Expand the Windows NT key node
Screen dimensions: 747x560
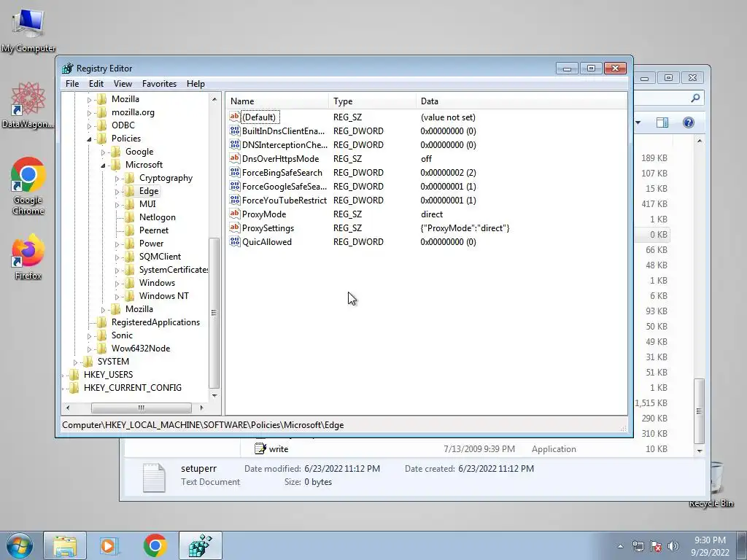pyautogui.click(x=117, y=297)
